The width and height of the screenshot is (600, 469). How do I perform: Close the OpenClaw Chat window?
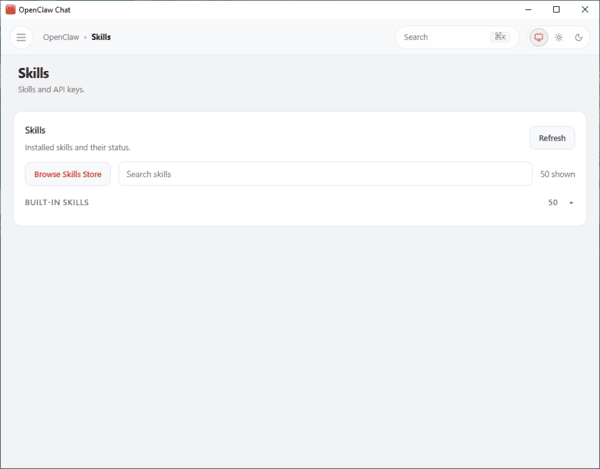point(585,9)
